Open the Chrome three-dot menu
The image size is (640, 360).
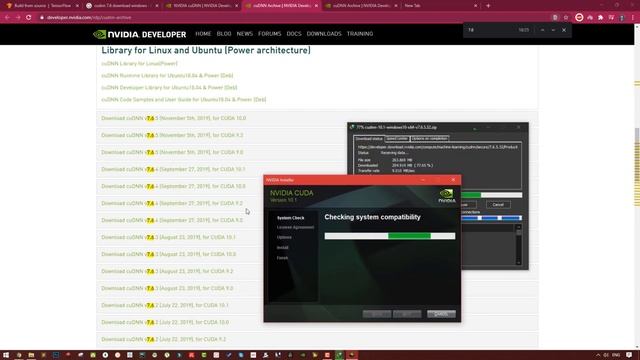tap(633, 18)
